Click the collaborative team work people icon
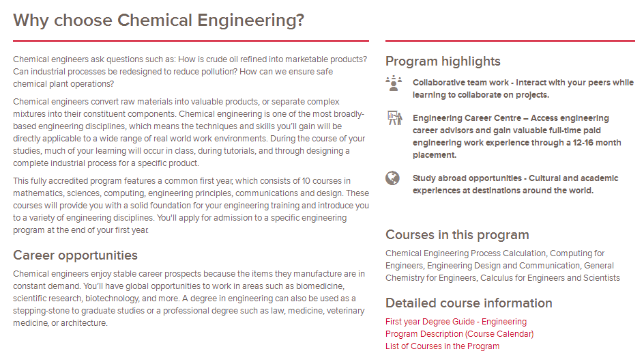The width and height of the screenshot is (644, 360). (x=393, y=83)
